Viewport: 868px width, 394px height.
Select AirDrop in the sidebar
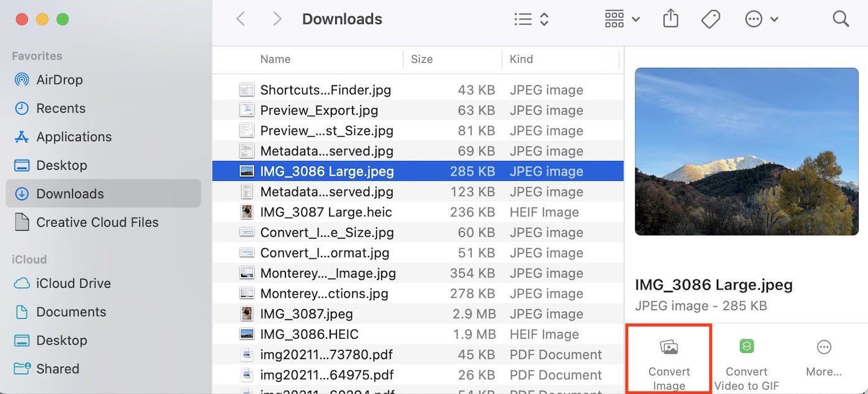click(59, 80)
